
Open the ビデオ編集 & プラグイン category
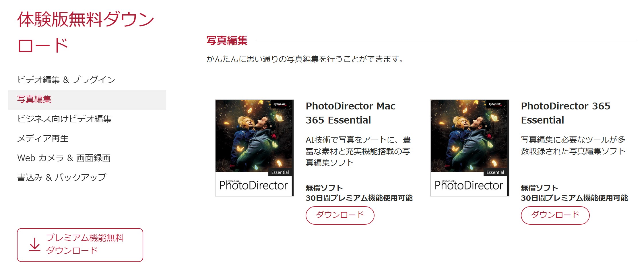click(66, 80)
